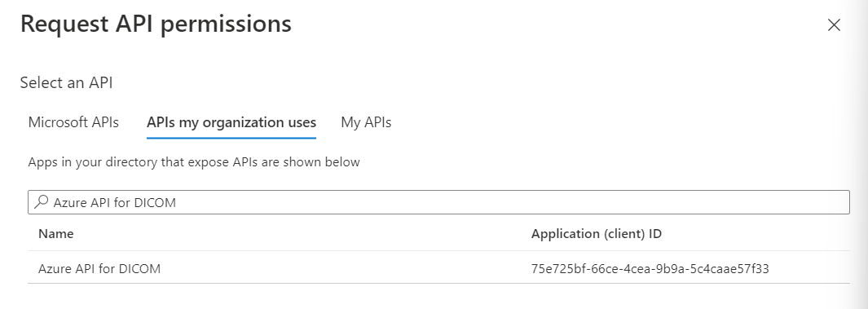The width and height of the screenshot is (868, 309).
Task: Click the Application (client) ID column header
Action: (x=597, y=234)
